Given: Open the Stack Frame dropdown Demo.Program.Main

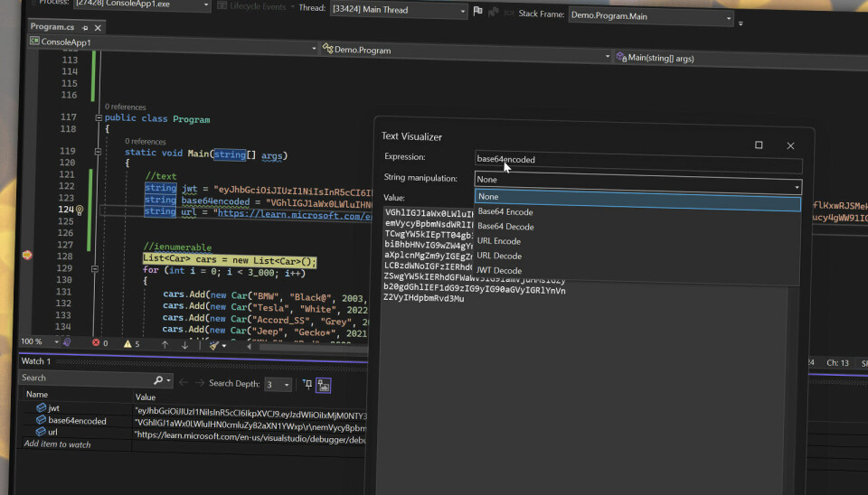Looking at the screenshot, I should (651, 16).
